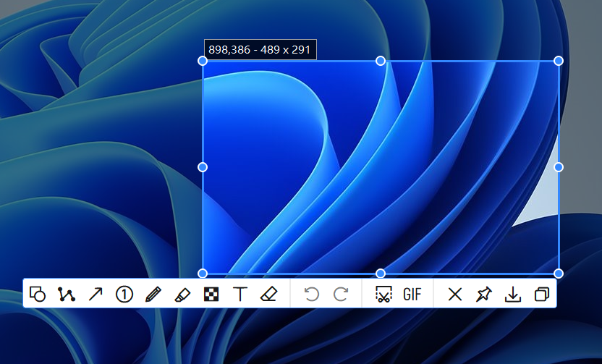
Task: Click the top-right corner resize handle
Action: pos(559,61)
